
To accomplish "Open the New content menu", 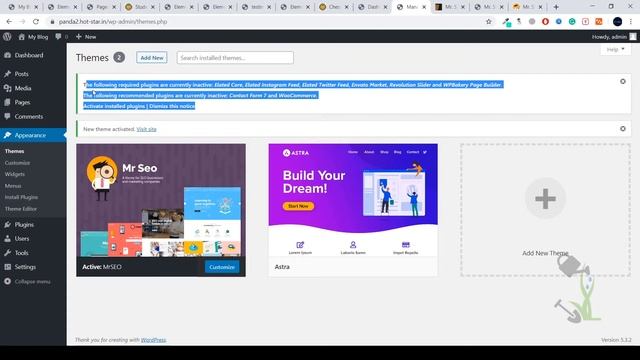I will point(86,37).
